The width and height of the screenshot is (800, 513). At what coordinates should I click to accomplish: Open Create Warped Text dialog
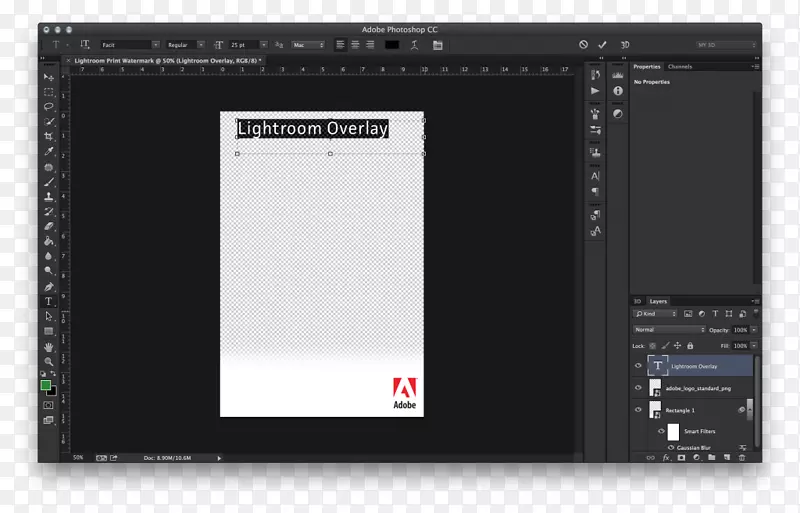click(x=414, y=45)
